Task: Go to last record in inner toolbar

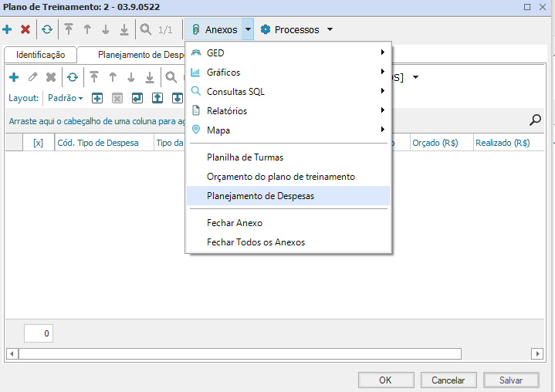Action: tap(150, 77)
